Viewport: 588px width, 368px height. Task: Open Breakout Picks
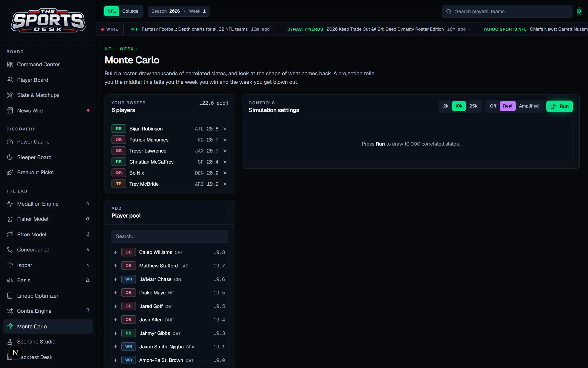[x=48, y=172]
